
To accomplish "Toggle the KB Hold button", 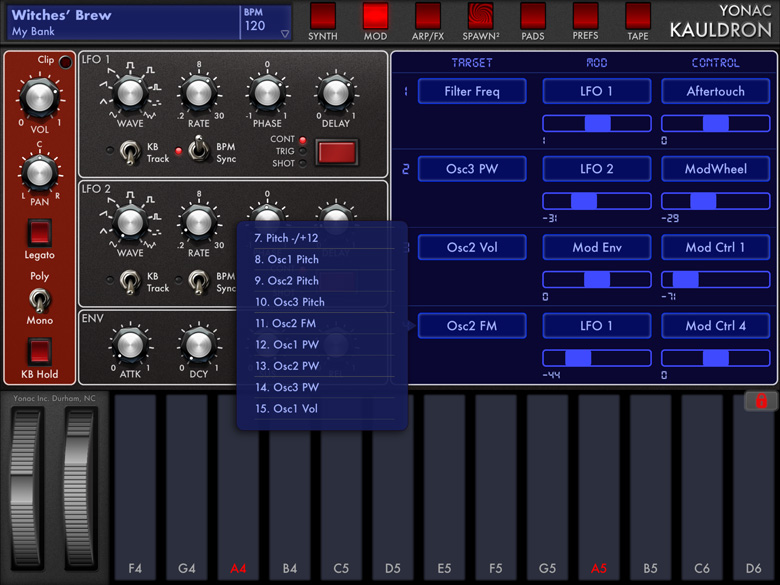I will tap(39, 351).
